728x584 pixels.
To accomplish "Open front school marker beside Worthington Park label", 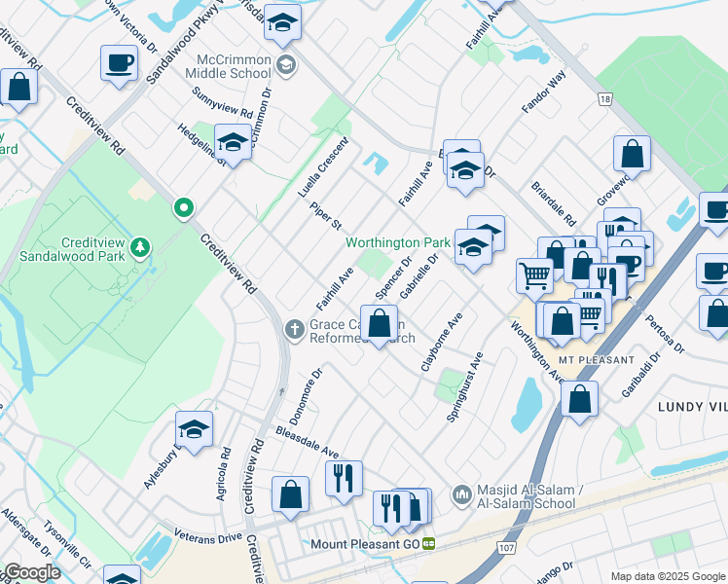I will (x=473, y=249).
